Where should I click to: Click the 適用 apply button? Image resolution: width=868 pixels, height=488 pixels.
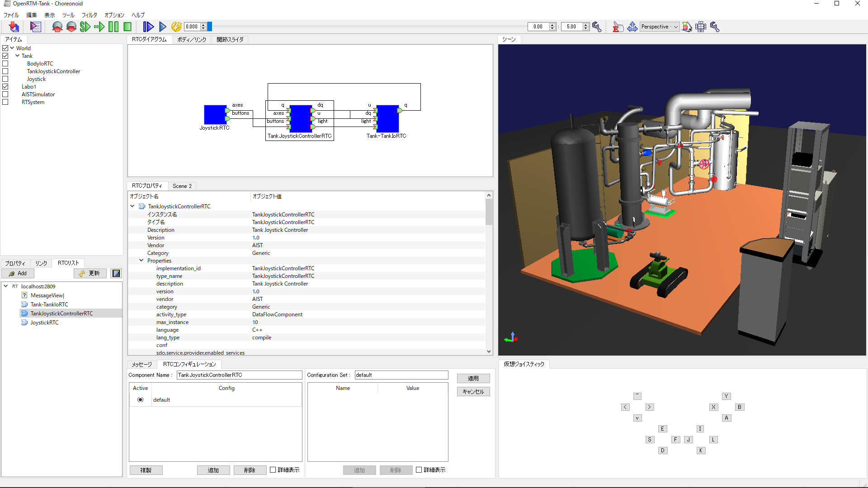pos(473,379)
